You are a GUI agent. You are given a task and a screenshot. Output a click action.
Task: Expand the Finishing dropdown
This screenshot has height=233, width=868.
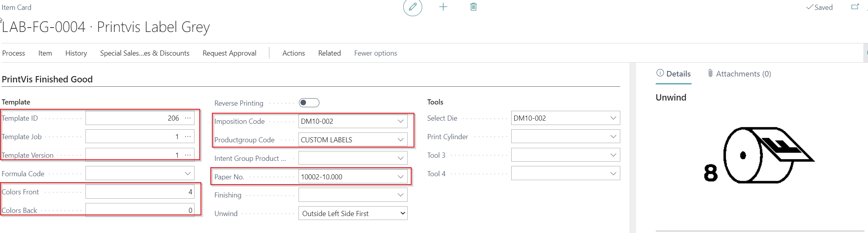401,195
